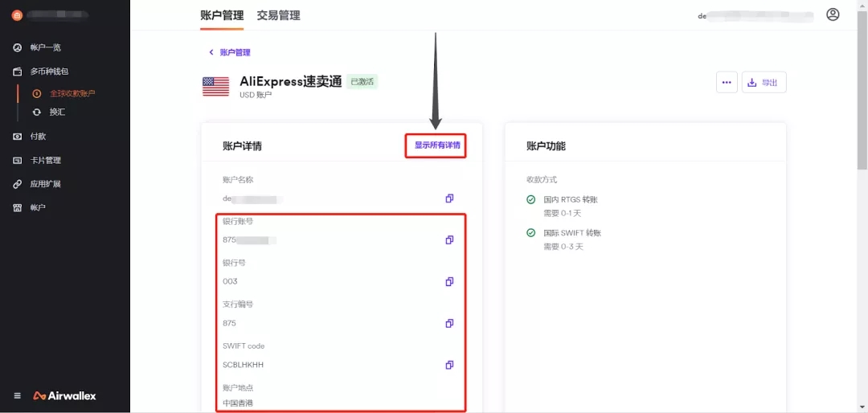Screen dimensions: 868x413
Task: Click the check icon beside 国内 RTGS 转账
Action: [x=531, y=199]
